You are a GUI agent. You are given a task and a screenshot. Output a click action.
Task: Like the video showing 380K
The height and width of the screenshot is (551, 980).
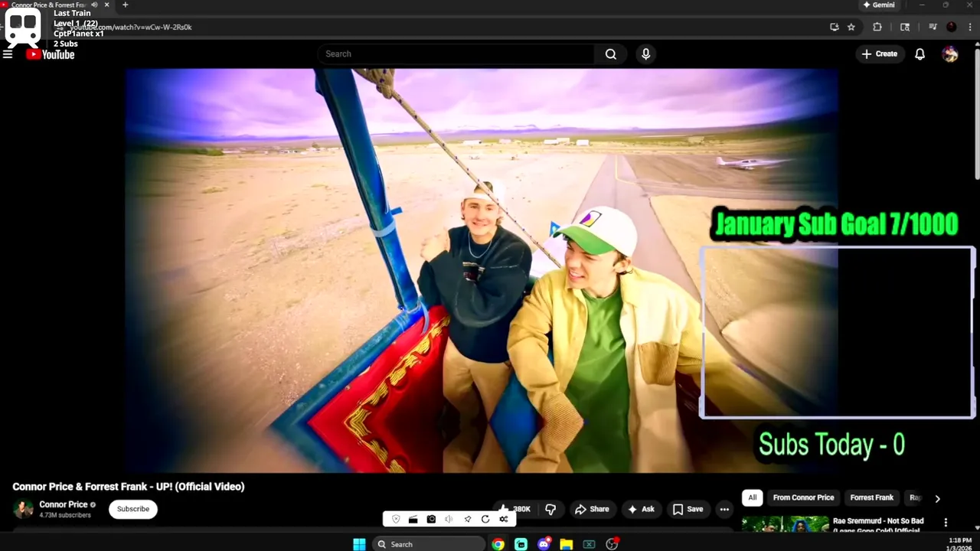pos(514,509)
